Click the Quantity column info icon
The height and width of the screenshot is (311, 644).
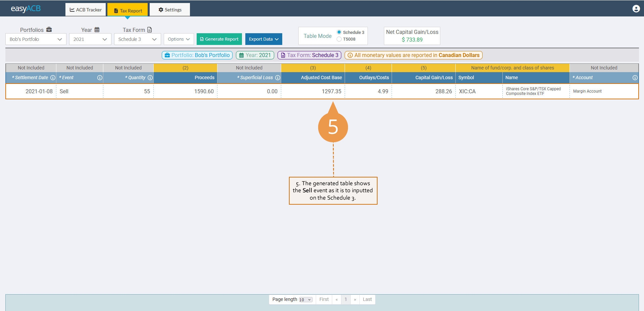150,77
